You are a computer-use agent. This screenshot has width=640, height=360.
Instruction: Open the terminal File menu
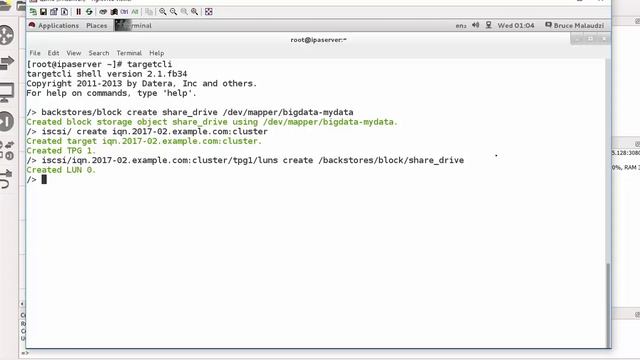click(x=35, y=53)
